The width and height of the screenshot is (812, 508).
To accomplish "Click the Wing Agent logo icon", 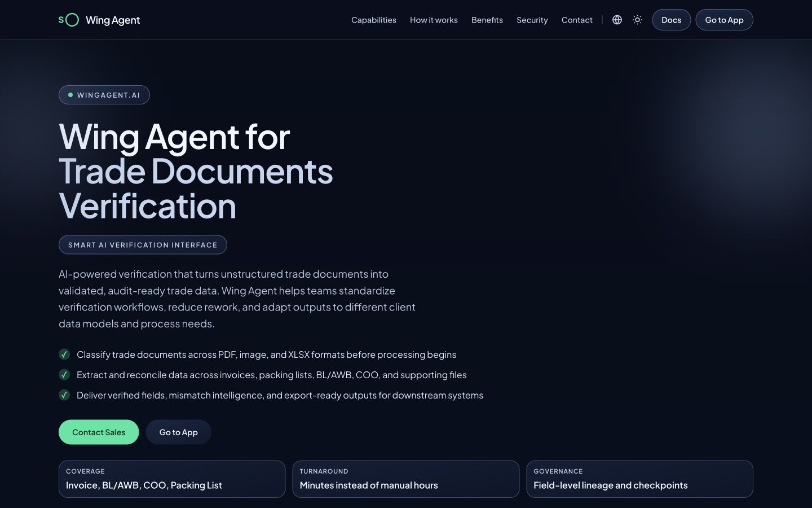I will 69,20.
